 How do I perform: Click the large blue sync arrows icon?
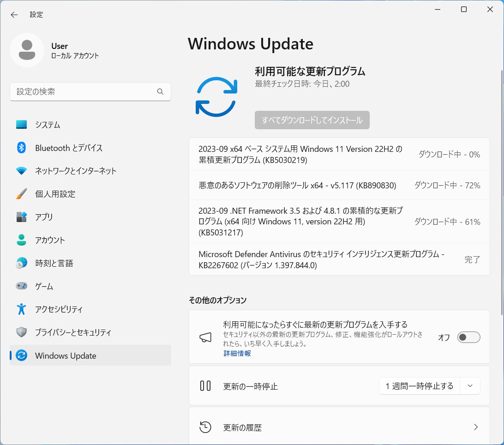(216, 97)
